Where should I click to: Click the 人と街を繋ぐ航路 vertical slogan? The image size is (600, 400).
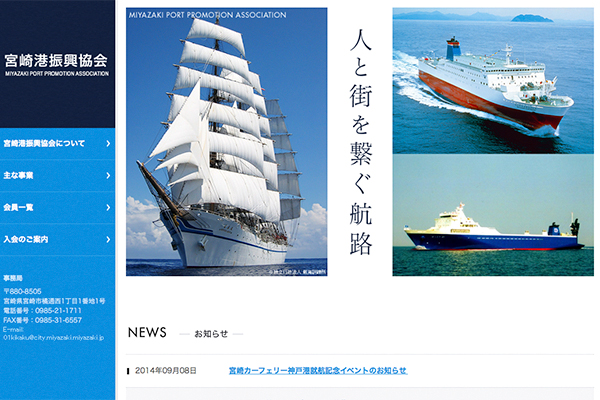click(360, 142)
